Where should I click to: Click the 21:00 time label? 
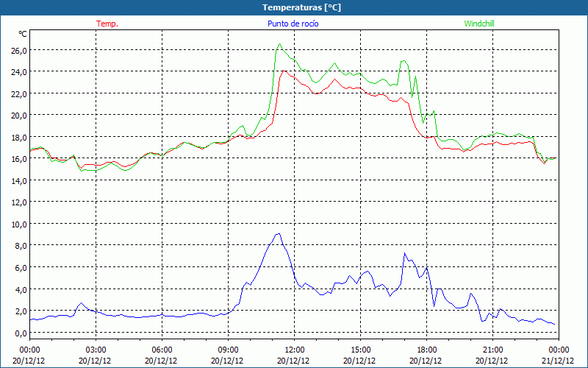(492, 350)
